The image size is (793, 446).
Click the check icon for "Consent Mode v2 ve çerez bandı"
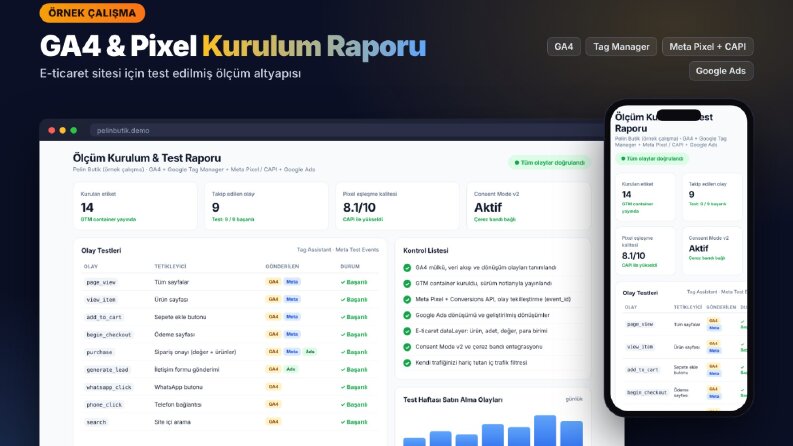click(407, 347)
